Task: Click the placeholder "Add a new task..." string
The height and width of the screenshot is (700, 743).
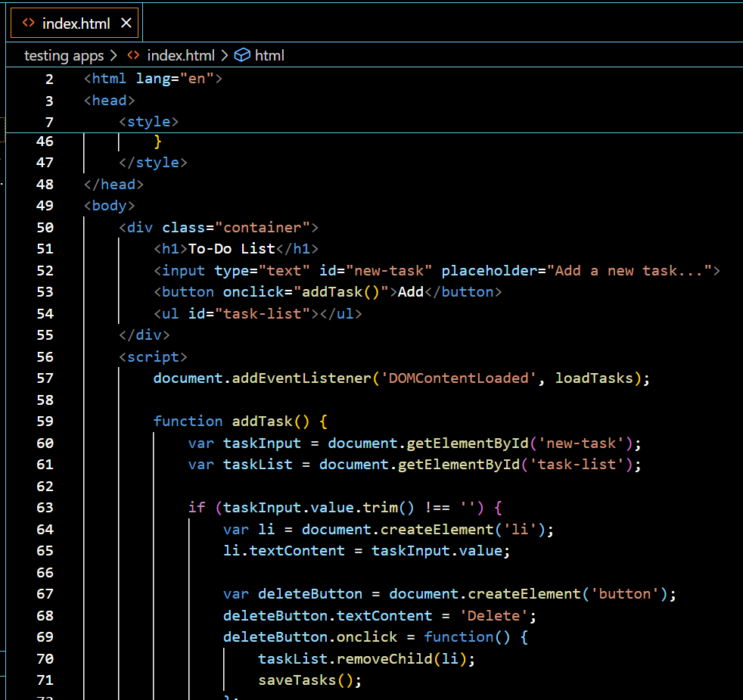Action: [630, 271]
